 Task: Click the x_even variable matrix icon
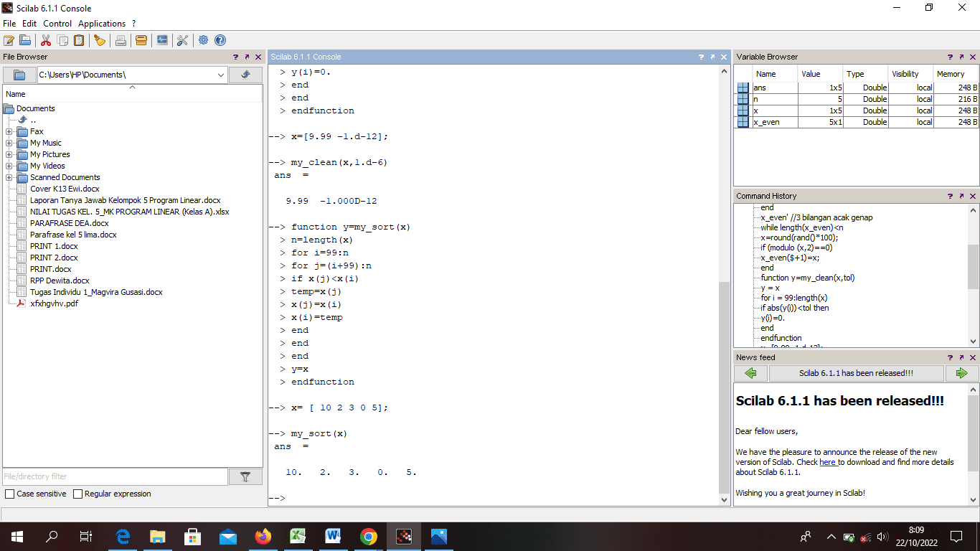(743, 122)
